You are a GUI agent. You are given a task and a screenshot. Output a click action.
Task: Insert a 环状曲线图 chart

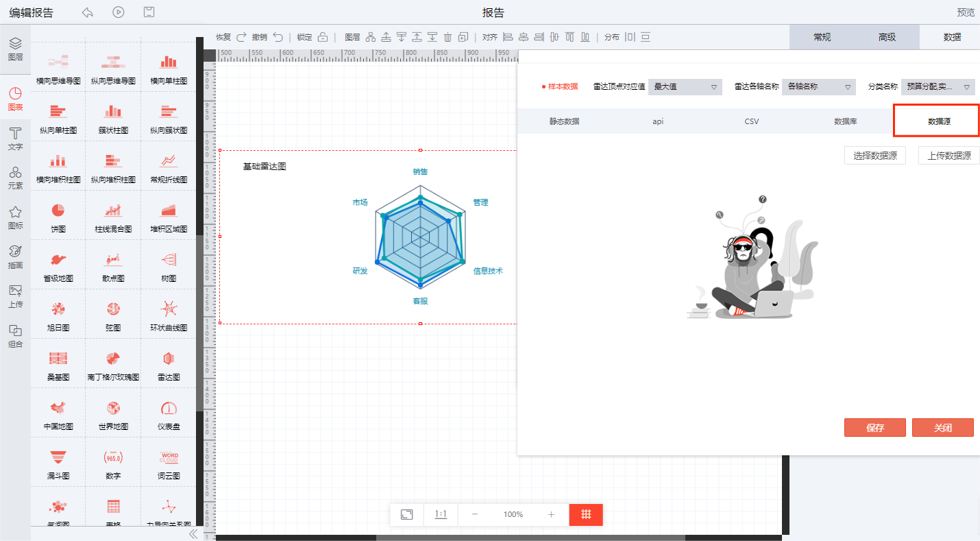tap(169, 315)
